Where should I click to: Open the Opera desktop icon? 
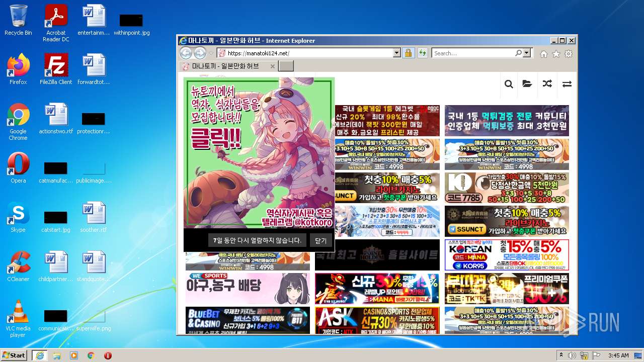(18, 168)
